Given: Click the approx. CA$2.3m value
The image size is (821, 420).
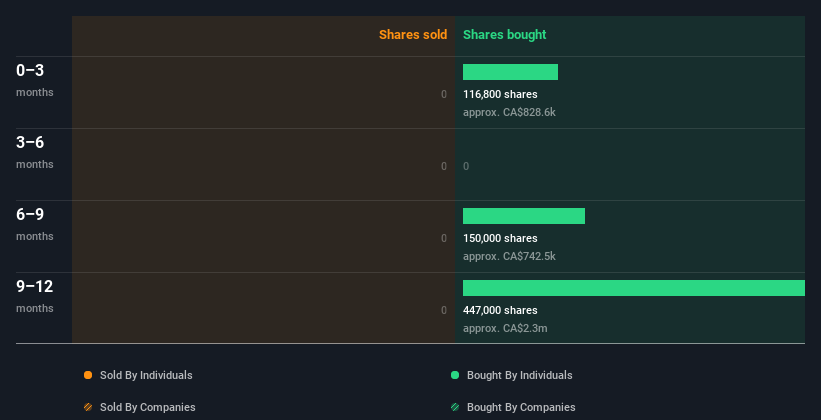Looking at the screenshot, I should (x=505, y=328).
